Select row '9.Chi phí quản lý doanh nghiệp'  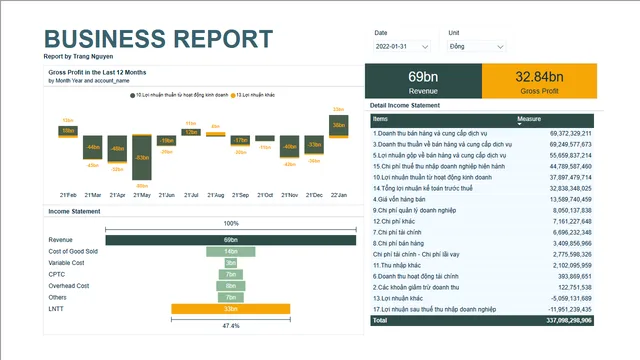tap(482, 211)
